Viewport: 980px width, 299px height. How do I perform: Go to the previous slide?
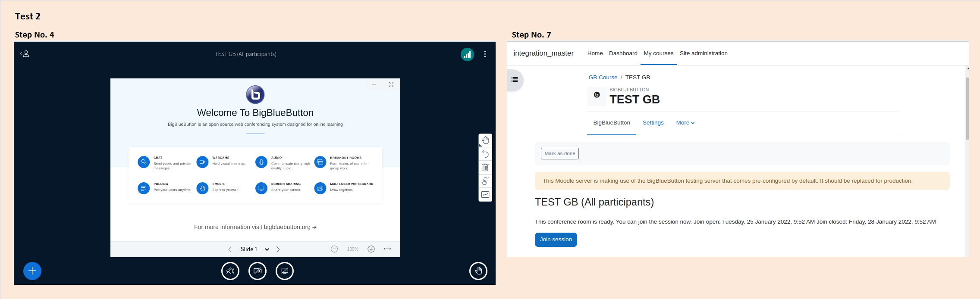(230, 249)
